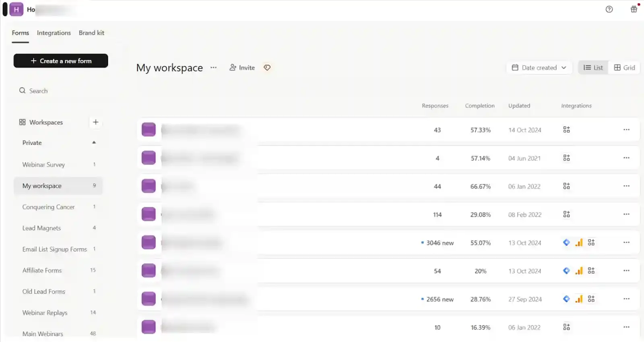Open integrations icon for 16.39% row

pyautogui.click(x=566, y=327)
